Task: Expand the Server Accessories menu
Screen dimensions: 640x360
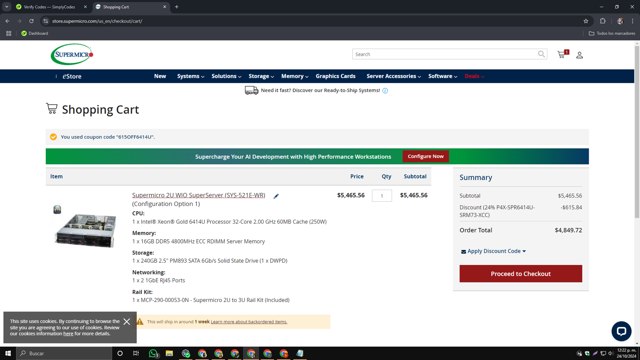Action: pos(393,76)
